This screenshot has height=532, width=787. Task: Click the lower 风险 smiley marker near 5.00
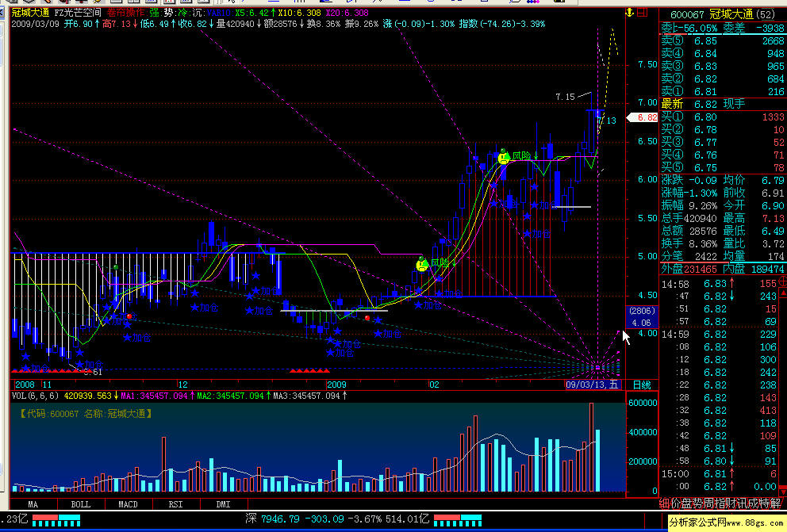click(x=422, y=264)
